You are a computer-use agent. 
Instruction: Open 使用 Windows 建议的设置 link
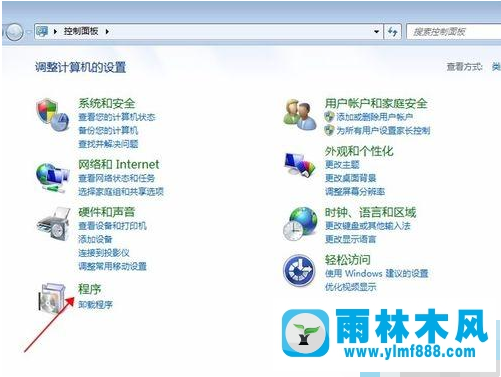point(376,274)
